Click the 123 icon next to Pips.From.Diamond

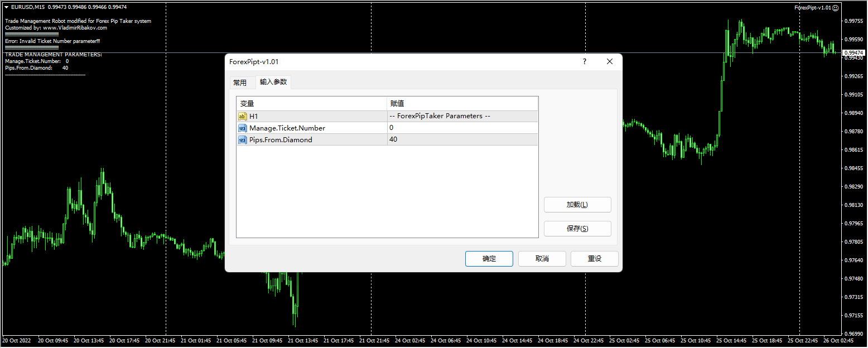[x=243, y=139]
